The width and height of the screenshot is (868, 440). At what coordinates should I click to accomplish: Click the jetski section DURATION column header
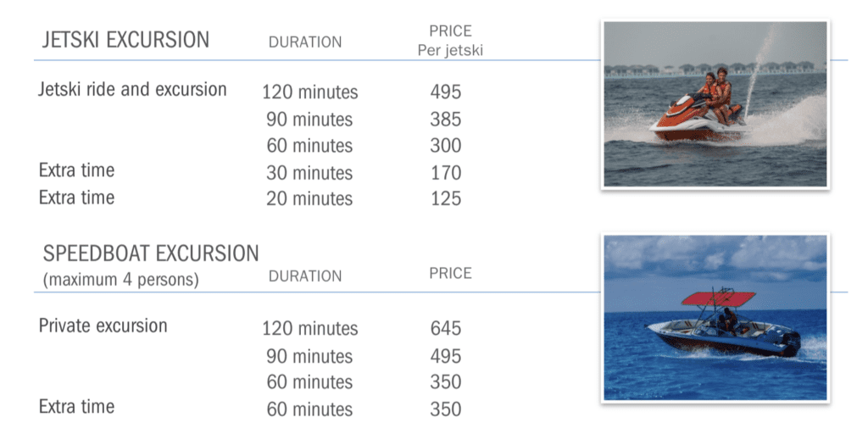pos(305,42)
